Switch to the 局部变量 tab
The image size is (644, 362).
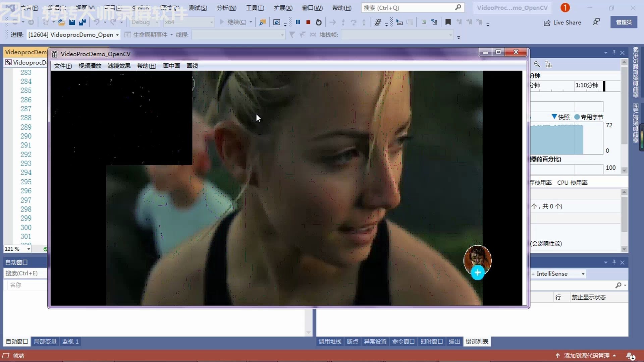[45, 342]
